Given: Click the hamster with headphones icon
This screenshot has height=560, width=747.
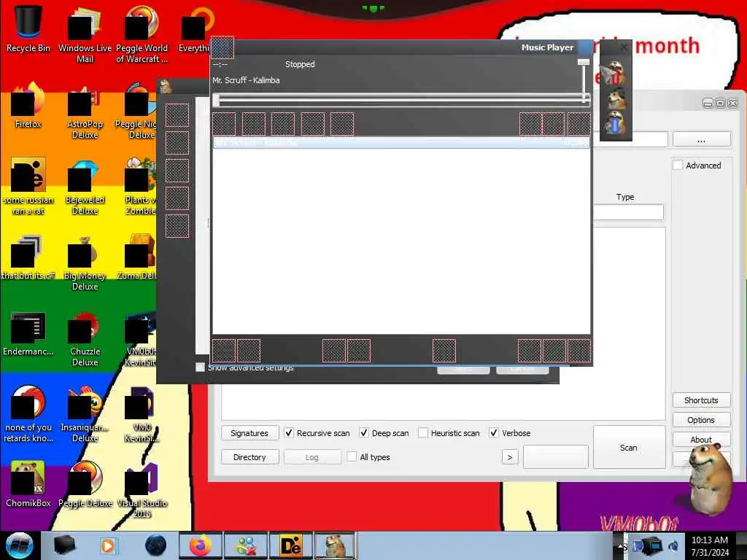Looking at the screenshot, I should pyautogui.click(x=616, y=98).
